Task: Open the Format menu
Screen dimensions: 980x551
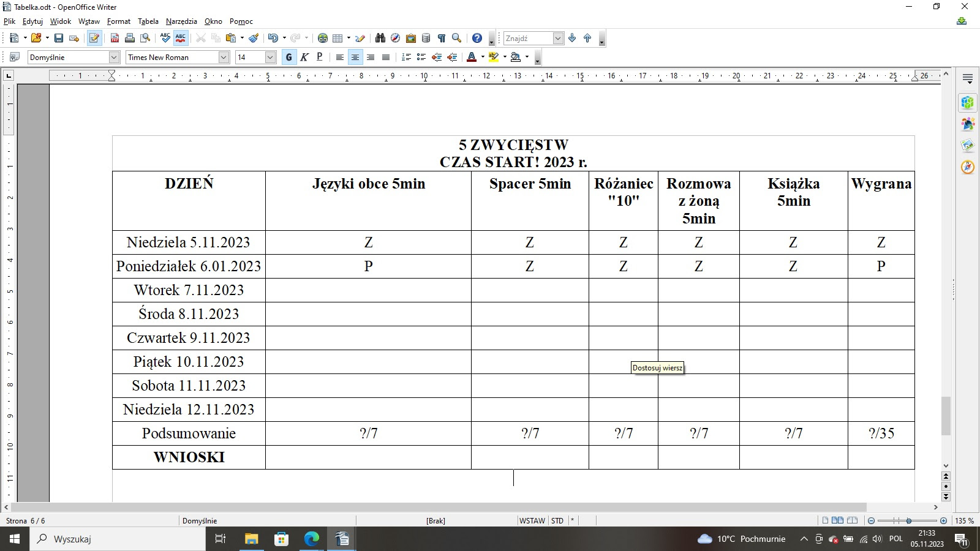Action: coord(118,21)
